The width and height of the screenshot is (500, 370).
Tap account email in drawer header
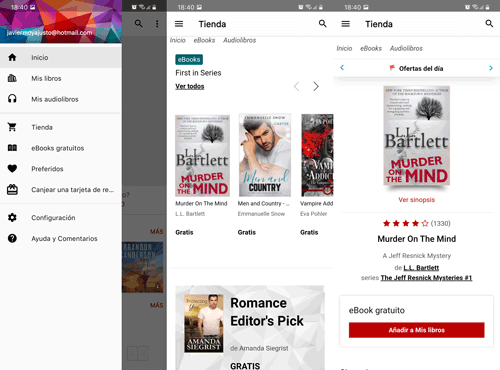[x=49, y=32]
